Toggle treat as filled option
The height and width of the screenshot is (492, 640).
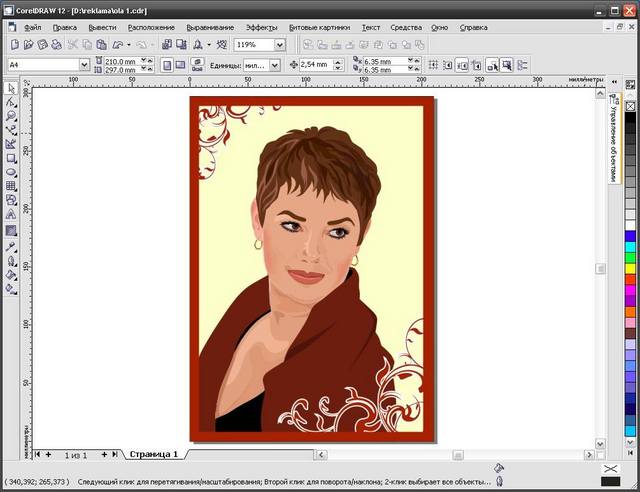point(507,65)
